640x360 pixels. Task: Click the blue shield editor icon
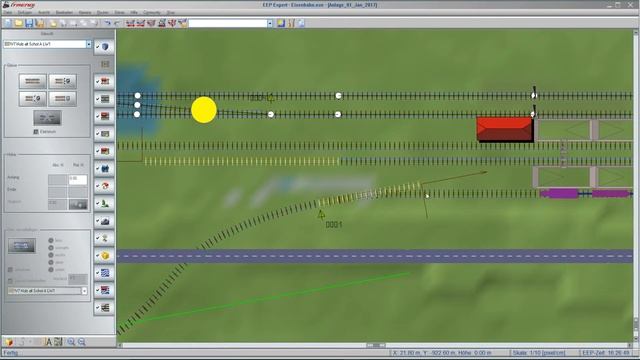104,47
